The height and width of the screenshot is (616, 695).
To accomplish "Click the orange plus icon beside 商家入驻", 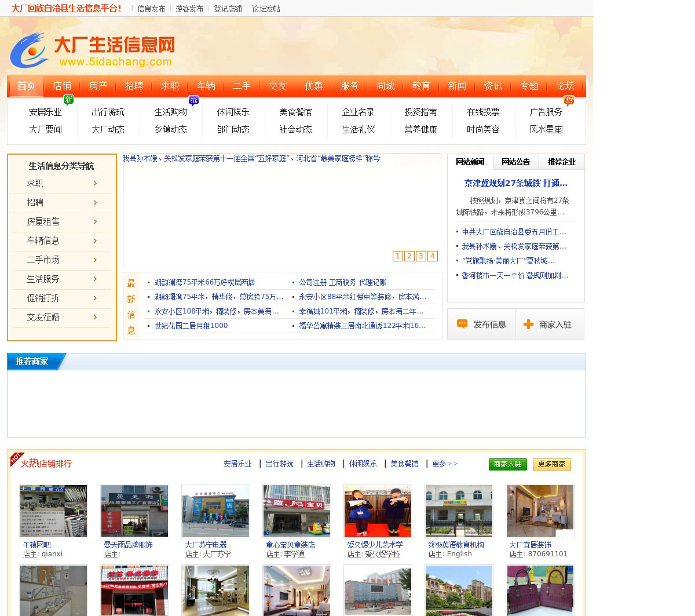I will coord(528,325).
